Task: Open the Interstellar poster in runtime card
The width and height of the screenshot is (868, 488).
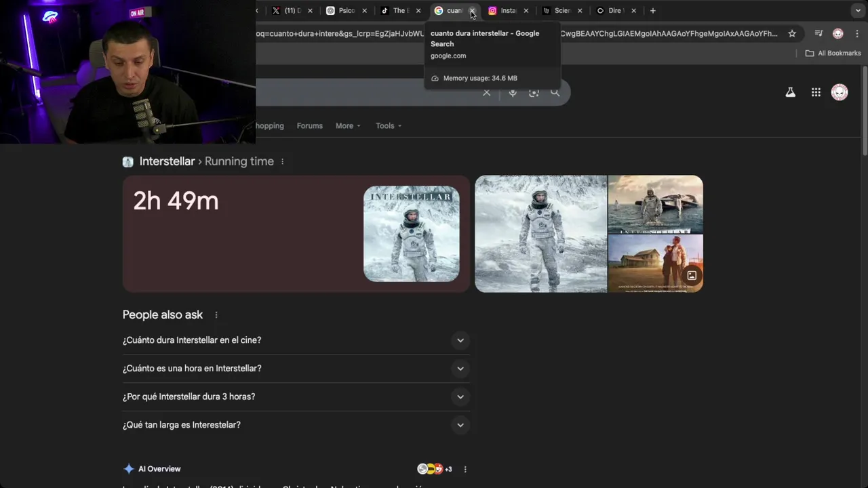Action: point(412,234)
